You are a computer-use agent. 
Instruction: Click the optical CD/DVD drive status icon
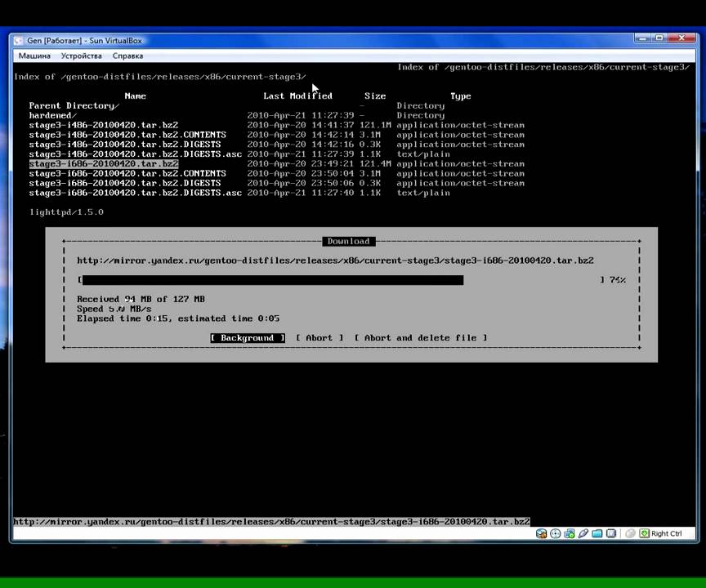click(556, 533)
